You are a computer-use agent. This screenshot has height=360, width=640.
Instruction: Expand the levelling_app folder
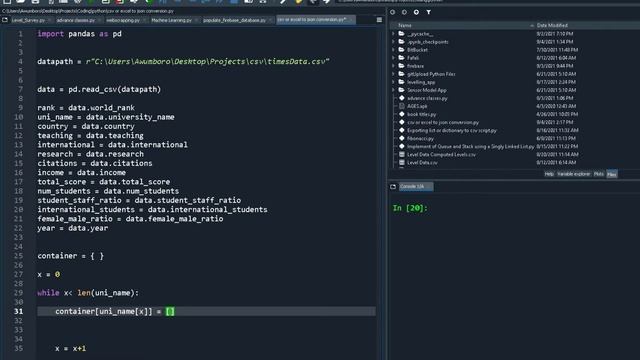coord(393,82)
